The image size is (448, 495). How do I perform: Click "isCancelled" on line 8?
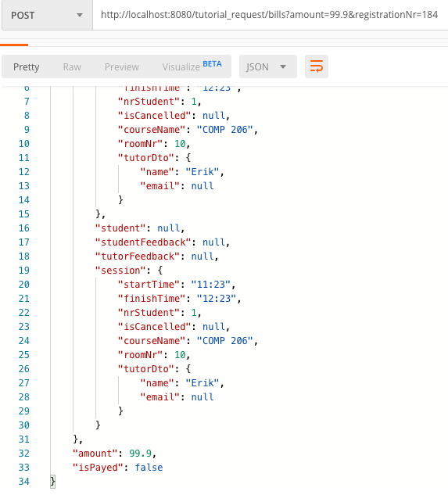(154, 116)
